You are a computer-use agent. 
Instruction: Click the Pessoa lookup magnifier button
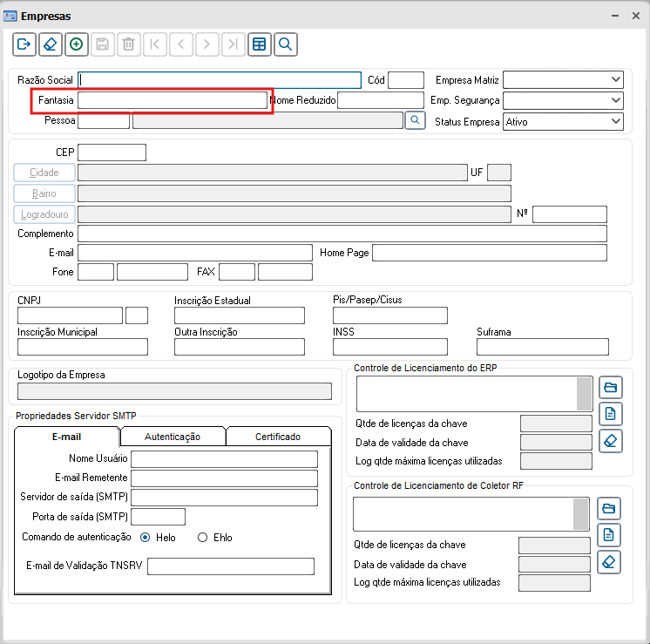[x=415, y=120]
